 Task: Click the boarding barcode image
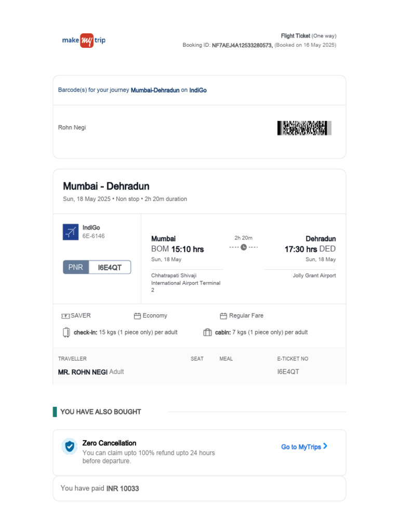coord(304,128)
